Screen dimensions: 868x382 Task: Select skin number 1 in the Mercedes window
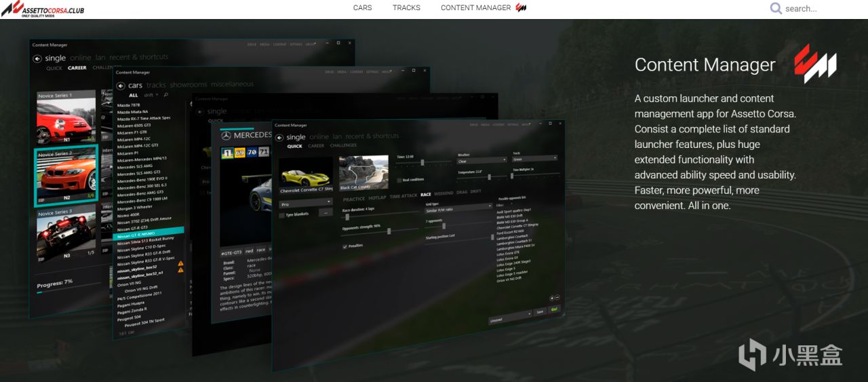pyautogui.click(x=228, y=153)
